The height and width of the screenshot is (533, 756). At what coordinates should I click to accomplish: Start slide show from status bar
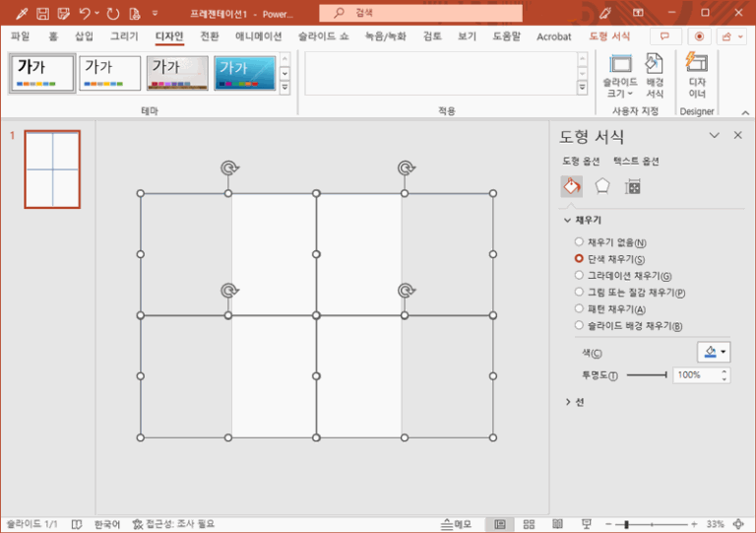point(587,524)
